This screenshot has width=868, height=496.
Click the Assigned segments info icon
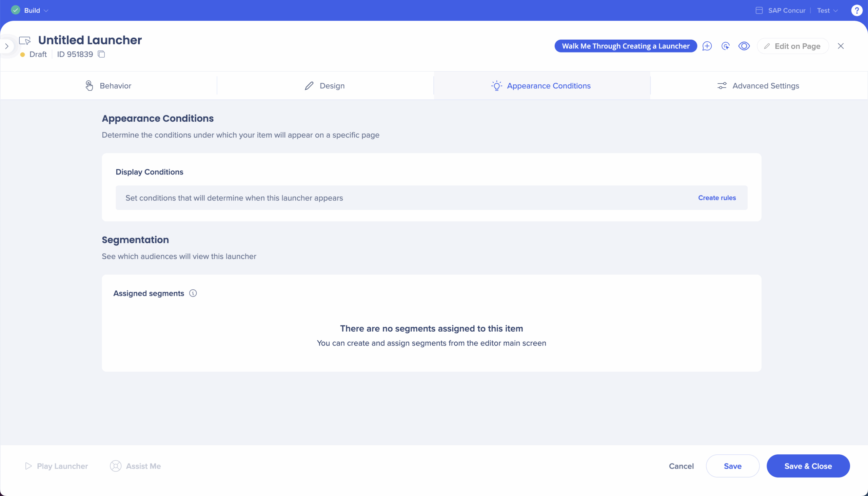(x=193, y=293)
